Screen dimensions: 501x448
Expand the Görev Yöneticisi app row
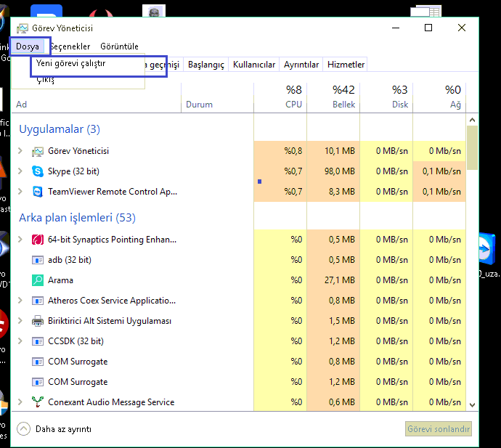pyautogui.click(x=20, y=151)
